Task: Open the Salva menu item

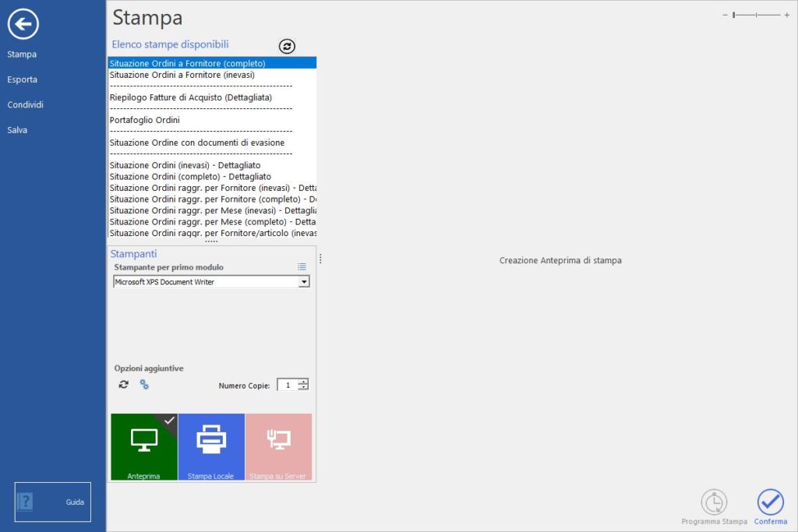Action: (17, 130)
